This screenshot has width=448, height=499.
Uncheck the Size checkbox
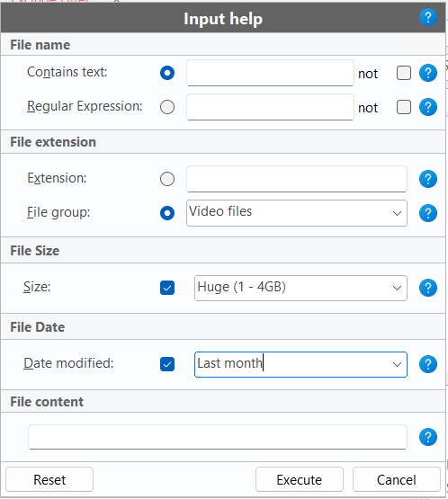[x=167, y=288]
